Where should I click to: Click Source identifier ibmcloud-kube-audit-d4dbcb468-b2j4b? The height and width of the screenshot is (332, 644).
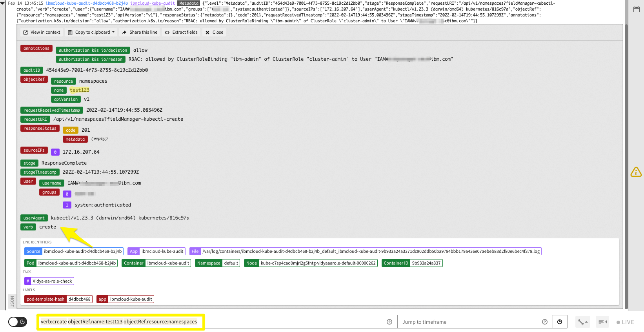pyautogui.click(x=74, y=251)
